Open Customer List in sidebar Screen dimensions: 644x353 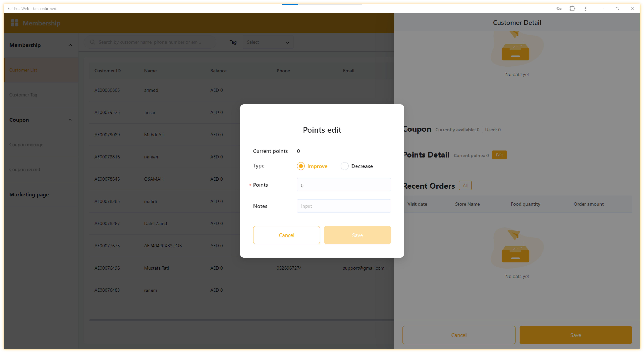pos(41,70)
